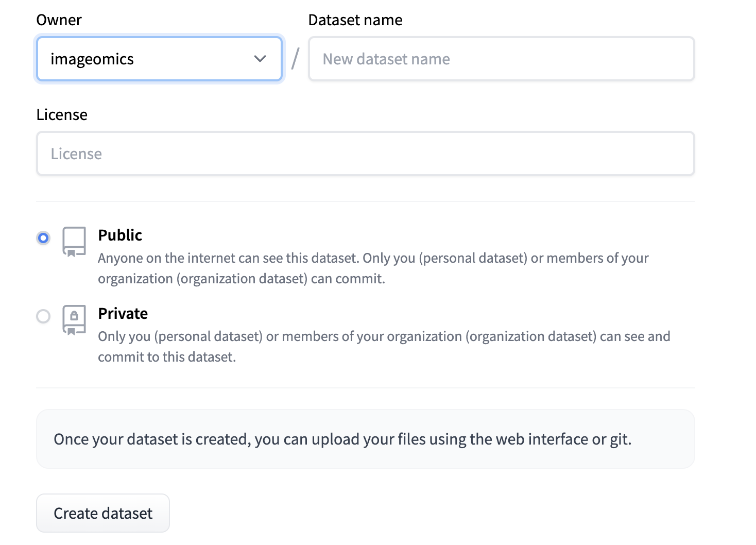The width and height of the screenshot is (756, 545).
Task: Click the Public heading label
Action: [x=120, y=235]
